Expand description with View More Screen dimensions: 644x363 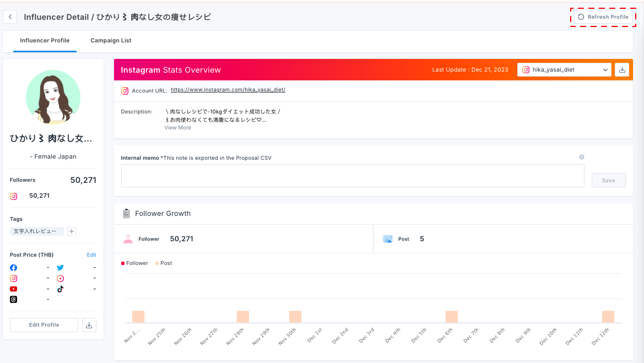tap(178, 128)
